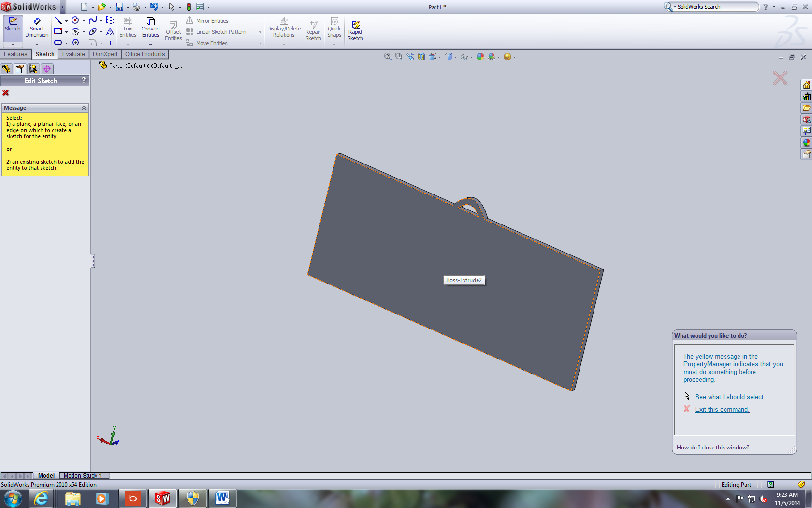Open DimXpertManager tab
812x508 pixels.
point(47,69)
